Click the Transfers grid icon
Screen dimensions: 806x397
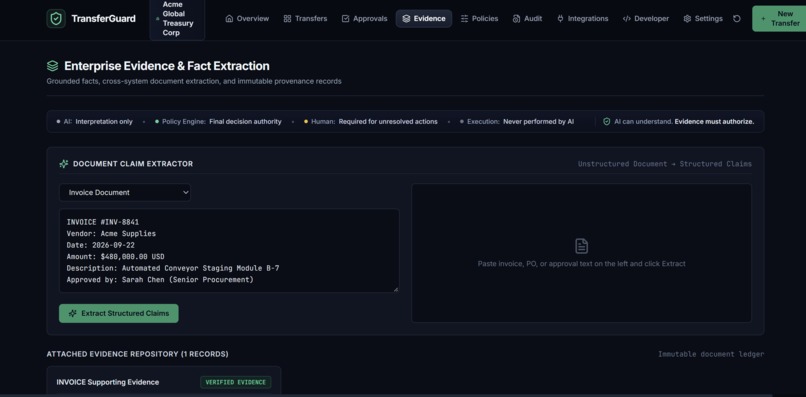click(x=287, y=19)
